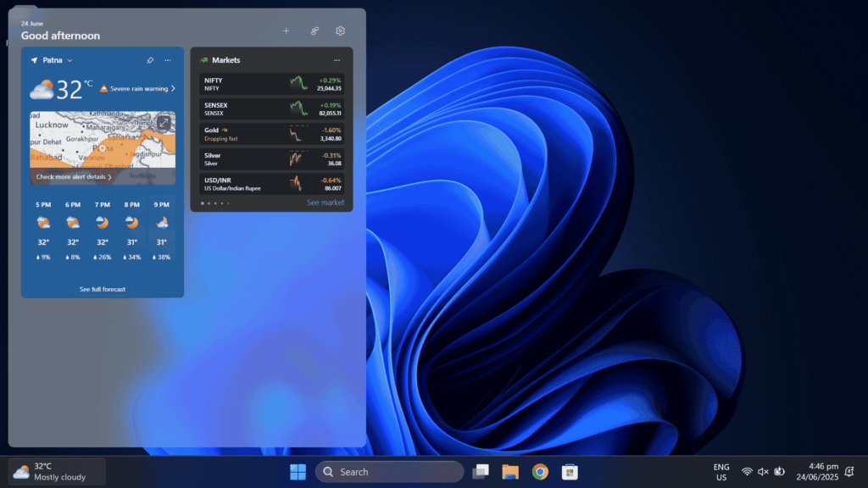Image resolution: width=868 pixels, height=488 pixels.
Task: Open the NIFTY market row
Action: [272, 84]
